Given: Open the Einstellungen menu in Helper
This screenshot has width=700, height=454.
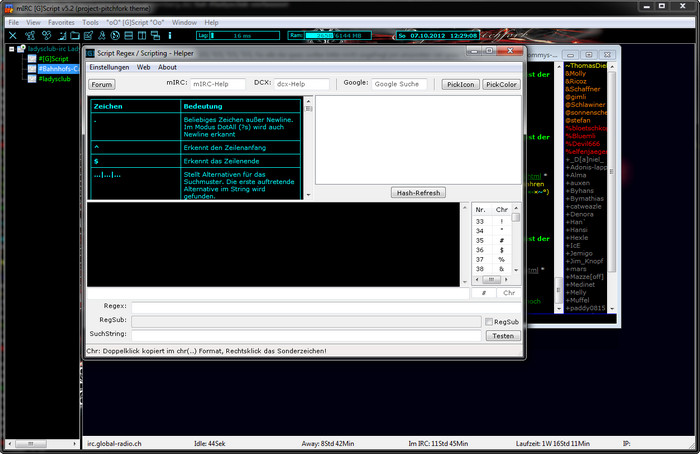Looking at the screenshot, I should point(109,67).
